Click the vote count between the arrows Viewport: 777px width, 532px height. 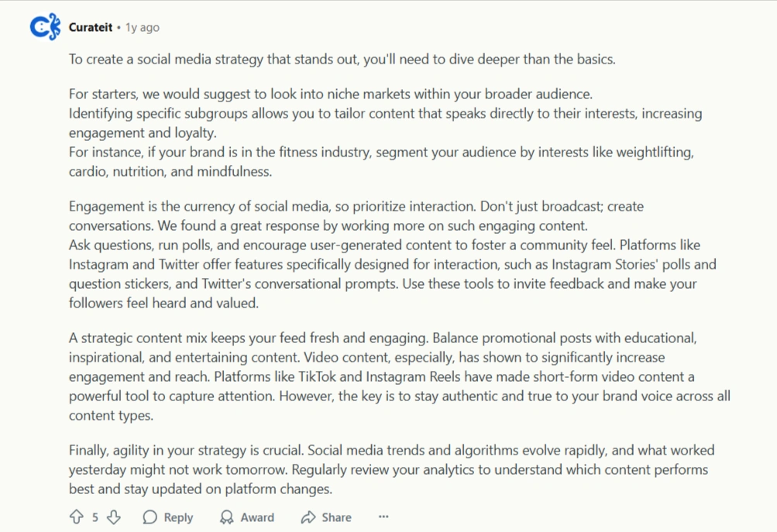click(94, 517)
